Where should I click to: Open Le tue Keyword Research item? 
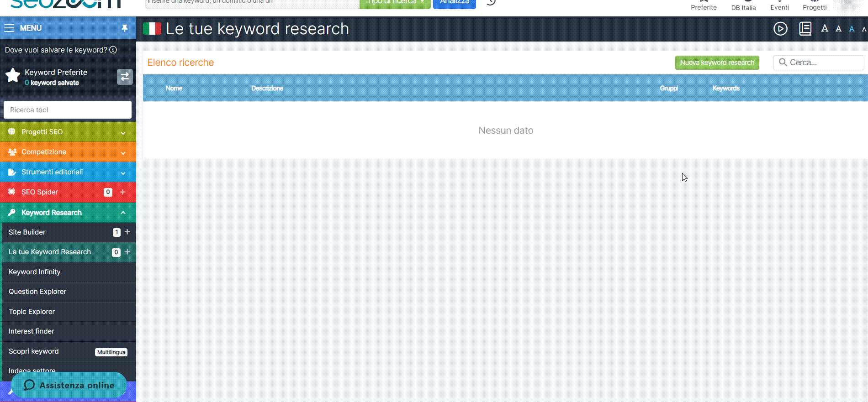coord(50,252)
